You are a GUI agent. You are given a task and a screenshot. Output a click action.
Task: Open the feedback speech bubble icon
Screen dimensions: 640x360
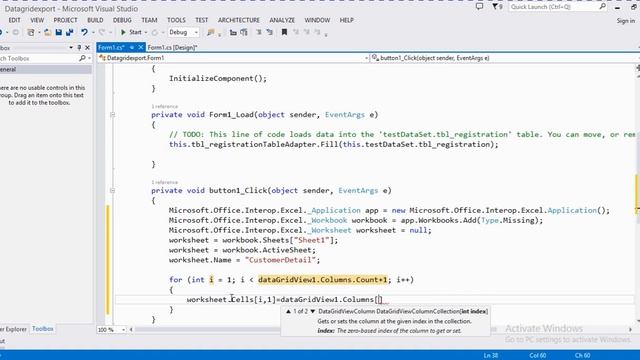pos(479,7)
